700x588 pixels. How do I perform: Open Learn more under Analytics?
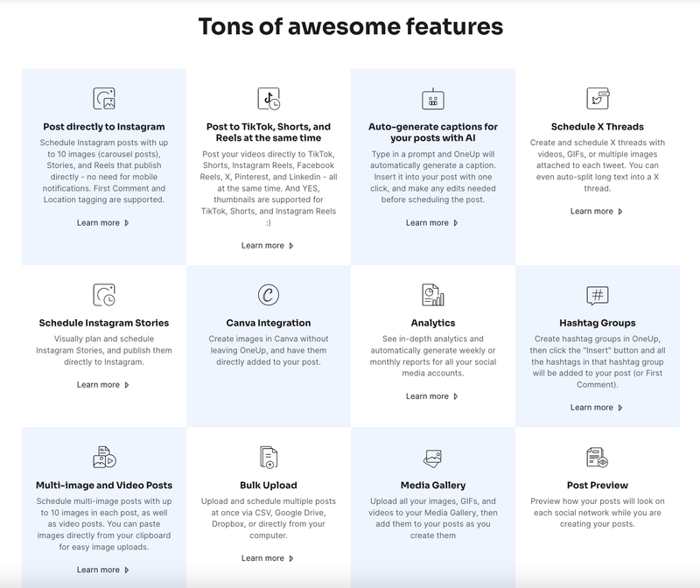click(432, 396)
